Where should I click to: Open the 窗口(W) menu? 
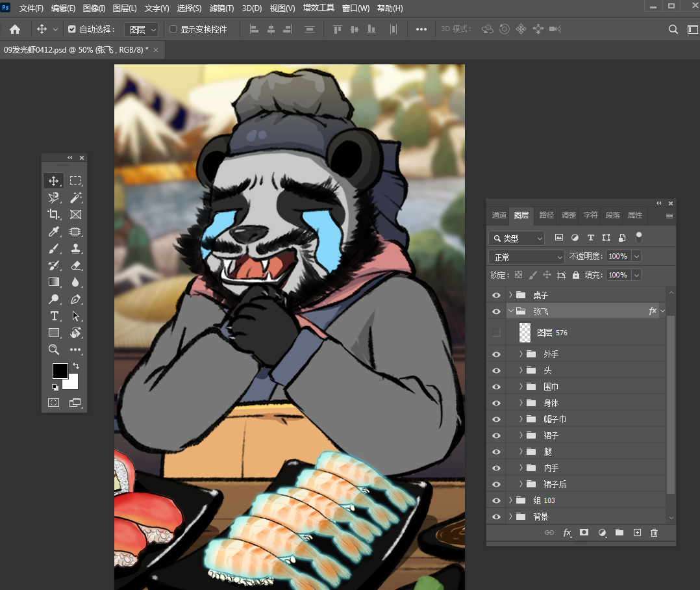click(355, 8)
